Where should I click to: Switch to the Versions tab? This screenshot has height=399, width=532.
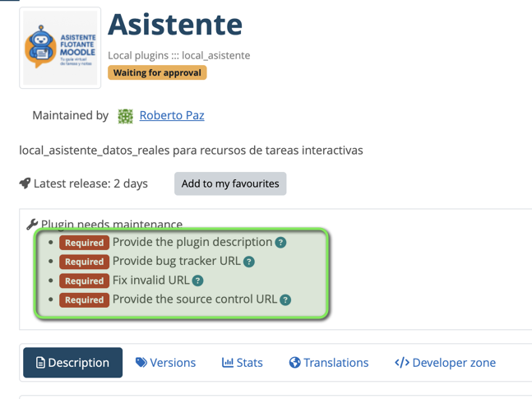165,363
